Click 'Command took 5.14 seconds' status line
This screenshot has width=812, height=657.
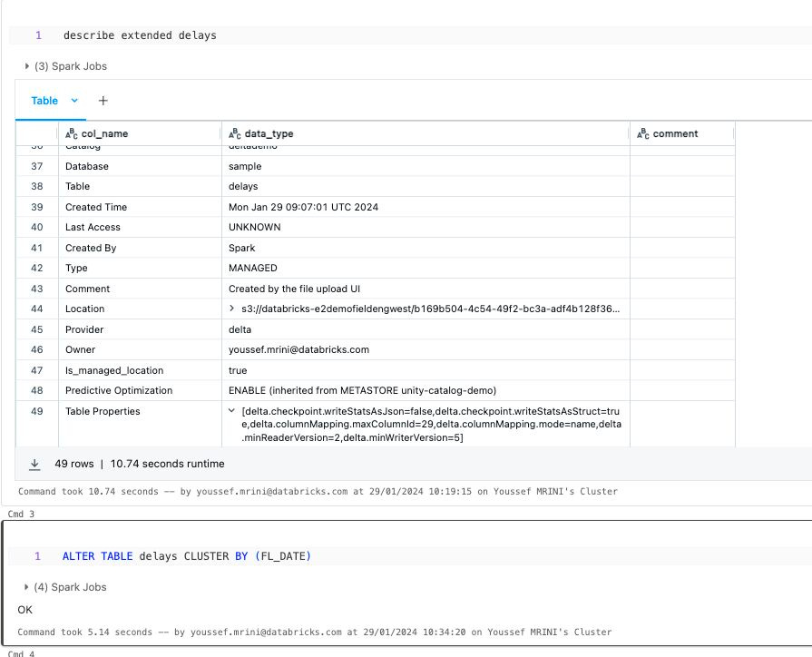(x=314, y=632)
